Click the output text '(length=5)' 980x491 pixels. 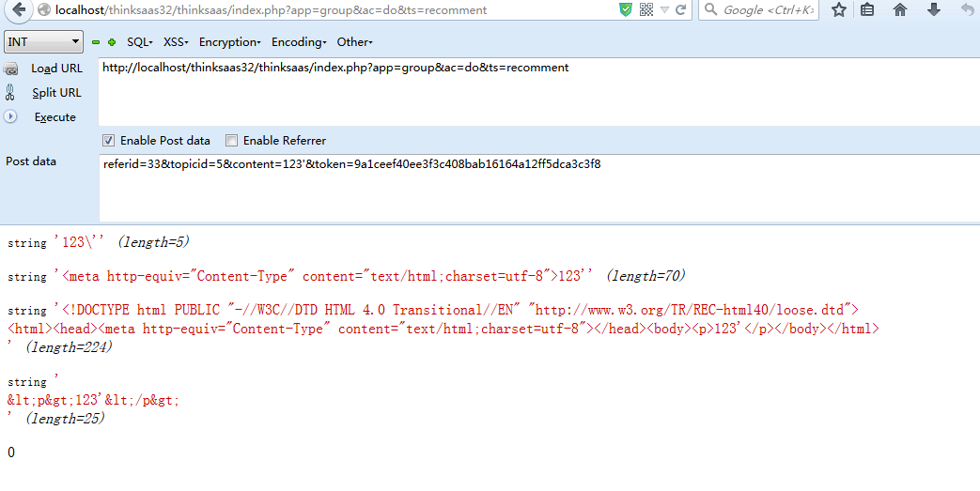pyautogui.click(x=154, y=242)
